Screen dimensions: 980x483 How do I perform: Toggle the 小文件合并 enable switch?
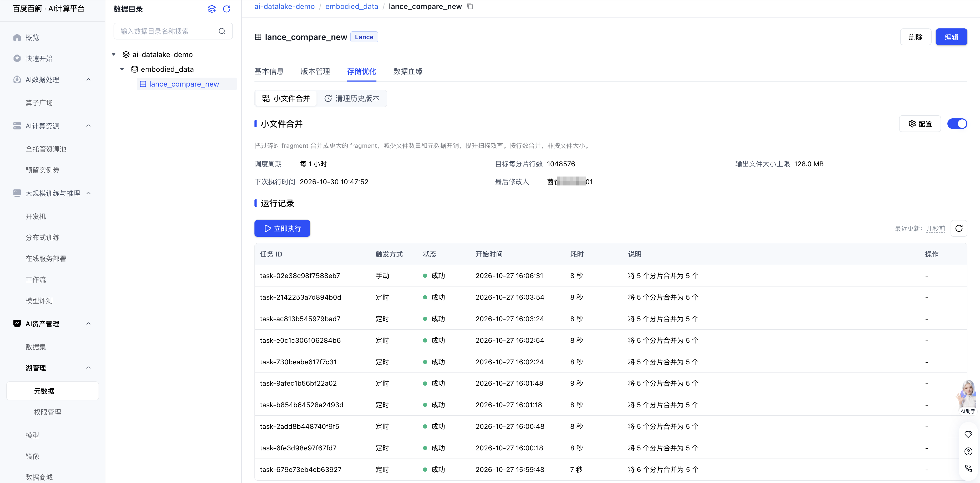(x=957, y=124)
